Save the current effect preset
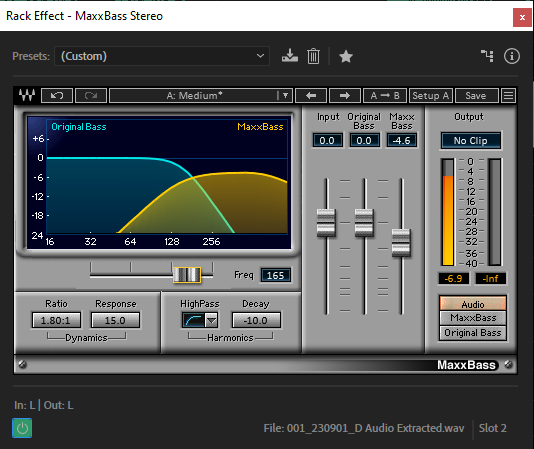 (x=290, y=56)
